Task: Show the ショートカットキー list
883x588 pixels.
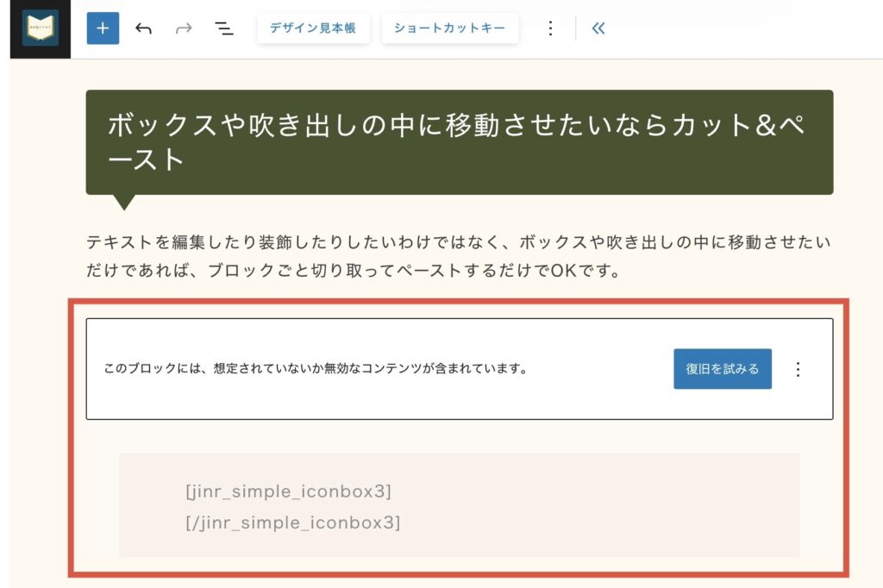Action: [x=449, y=28]
